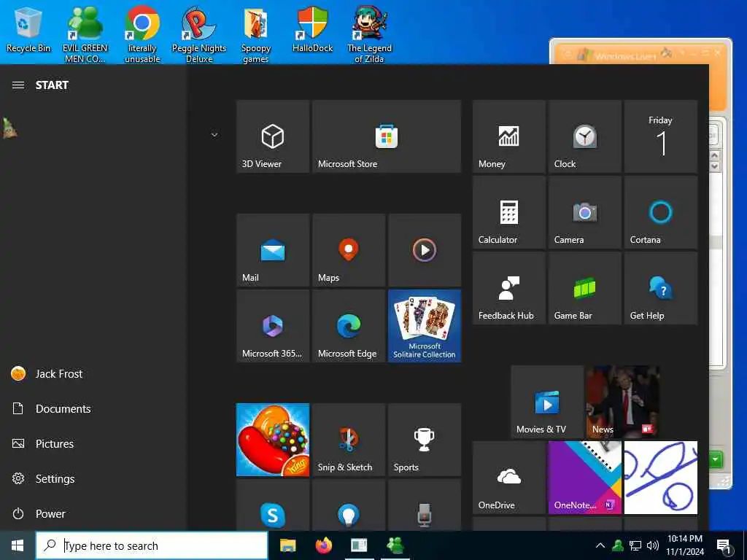747x560 pixels.
Task: Open File Explorer from taskbar
Action: pos(287,545)
